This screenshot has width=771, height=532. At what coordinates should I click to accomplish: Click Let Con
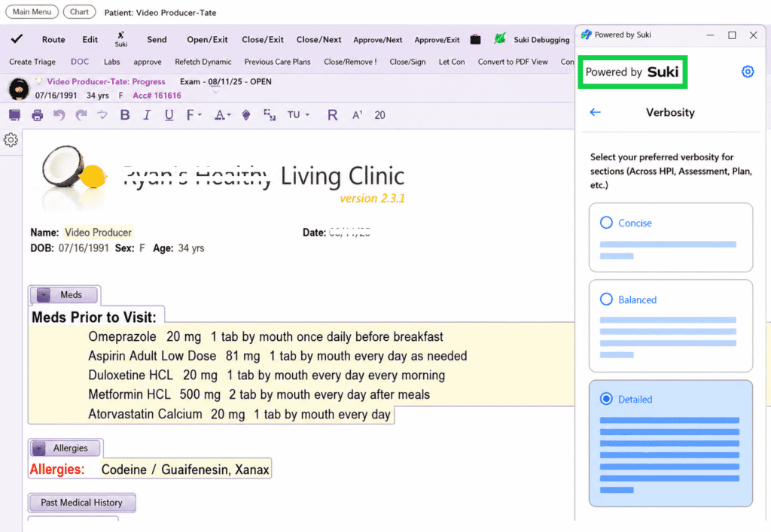[x=452, y=62]
